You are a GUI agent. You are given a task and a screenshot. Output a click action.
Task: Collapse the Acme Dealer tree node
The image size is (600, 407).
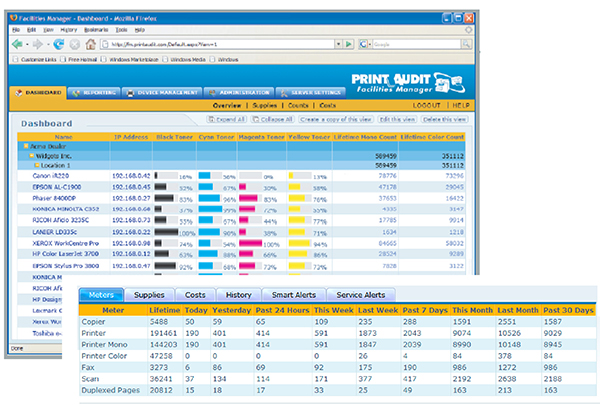pyautogui.click(x=24, y=146)
